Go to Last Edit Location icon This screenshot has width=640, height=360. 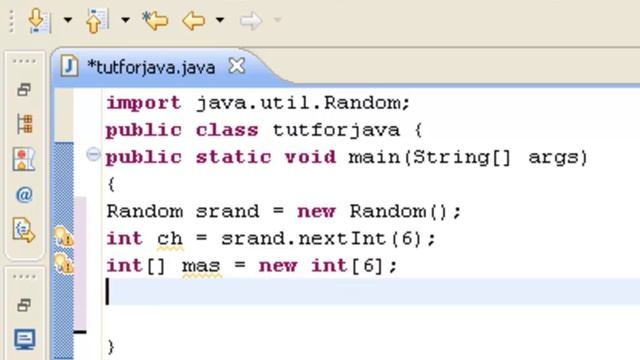[155, 20]
